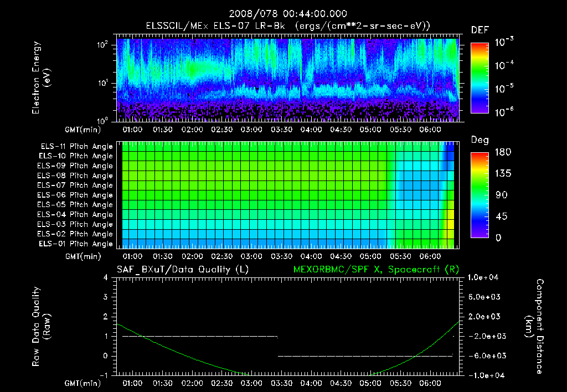Select the ELS-09 Pitch Angle row label
This screenshot has width=567, height=392.
point(75,166)
